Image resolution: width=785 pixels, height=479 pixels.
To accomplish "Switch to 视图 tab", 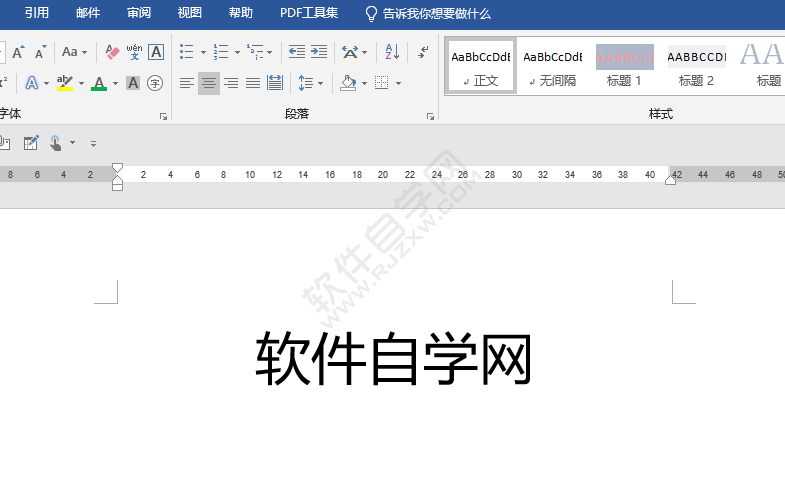I will tap(190, 13).
